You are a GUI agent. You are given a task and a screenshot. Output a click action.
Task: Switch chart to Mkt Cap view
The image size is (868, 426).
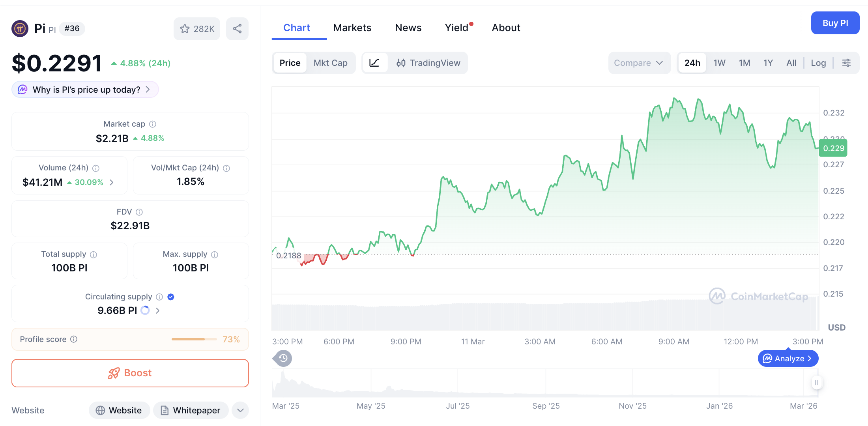[330, 63]
